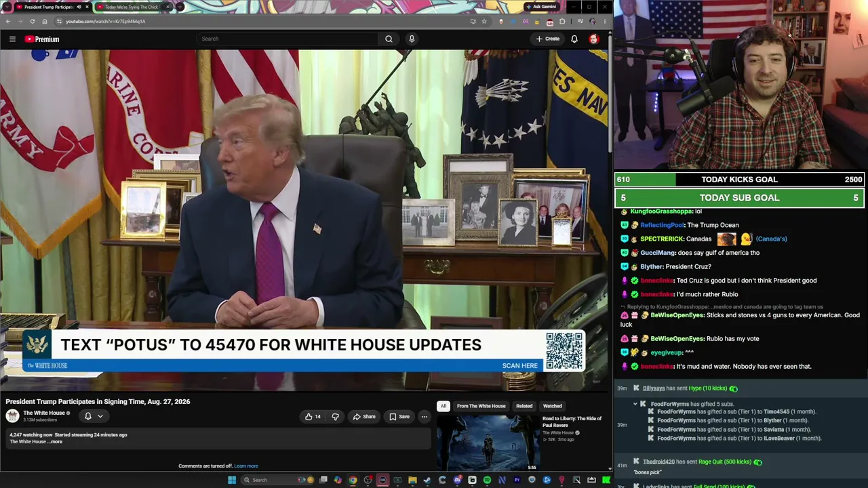Switch to the Today We're Trying The Chick tab
Viewport: 868px width, 488px height.
click(x=133, y=7)
